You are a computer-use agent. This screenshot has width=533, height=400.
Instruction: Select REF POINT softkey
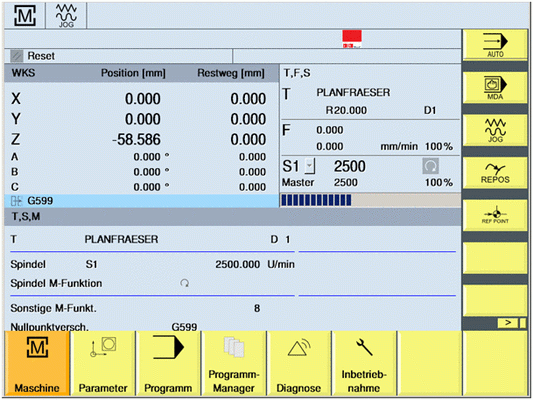(495, 215)
